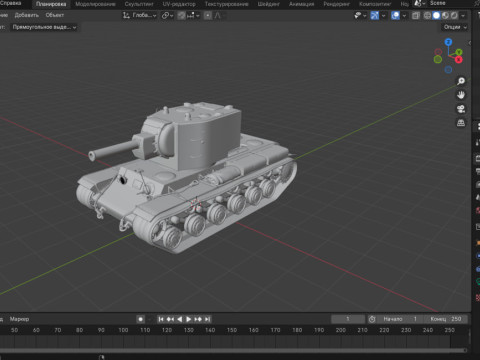The image size is (480, 360).
Task: Toggle viewport overlays button
Action: (395, 15)
